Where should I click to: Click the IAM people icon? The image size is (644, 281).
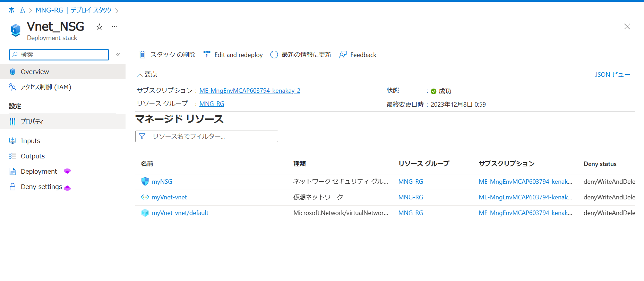tap(13, 87)
